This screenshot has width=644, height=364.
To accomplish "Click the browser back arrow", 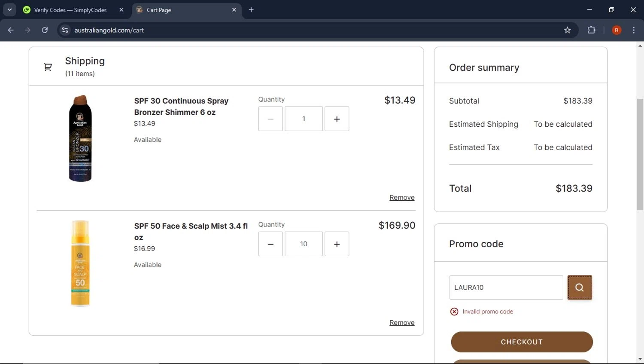I will coord(11,30).
